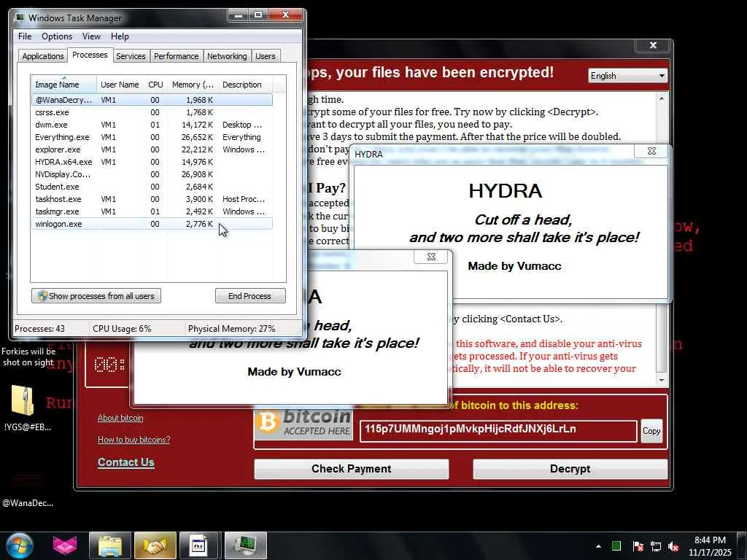
Task: Close the lower HYDRA popup window
Action: tap(431, 257)
